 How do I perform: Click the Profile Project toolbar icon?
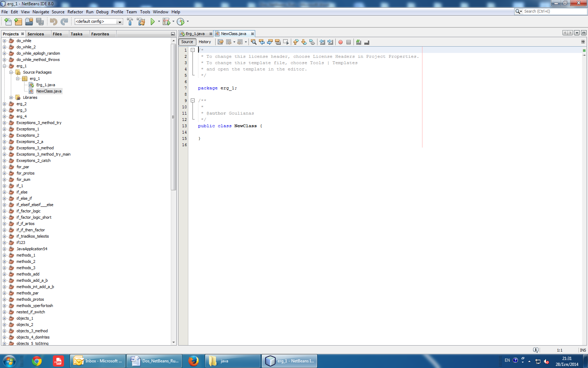pyautogui.click(x=181, y=22)
